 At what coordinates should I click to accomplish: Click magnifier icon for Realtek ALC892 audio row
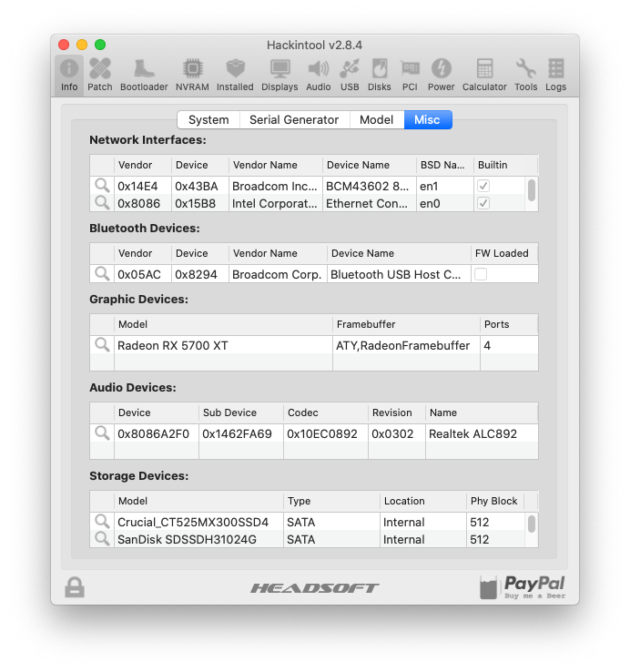click(x=102, y=433)
